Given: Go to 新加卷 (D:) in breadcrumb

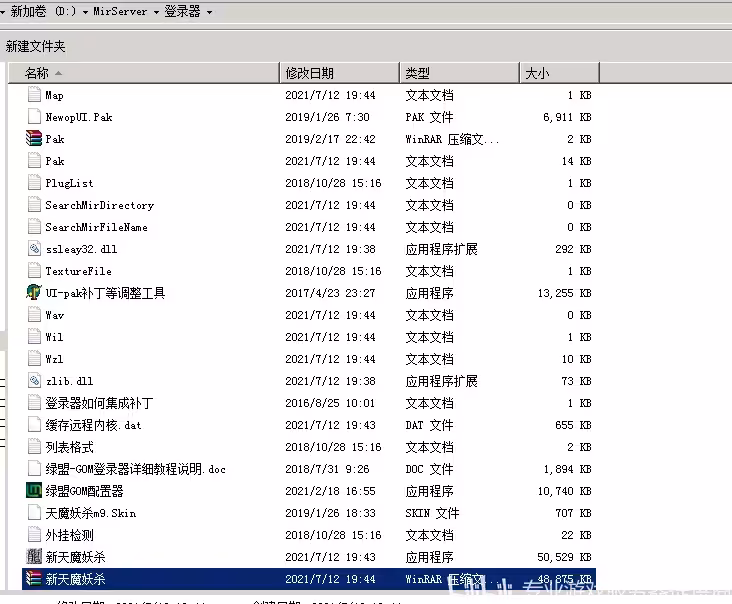Looking at the screenshot, I should [42, 11].
